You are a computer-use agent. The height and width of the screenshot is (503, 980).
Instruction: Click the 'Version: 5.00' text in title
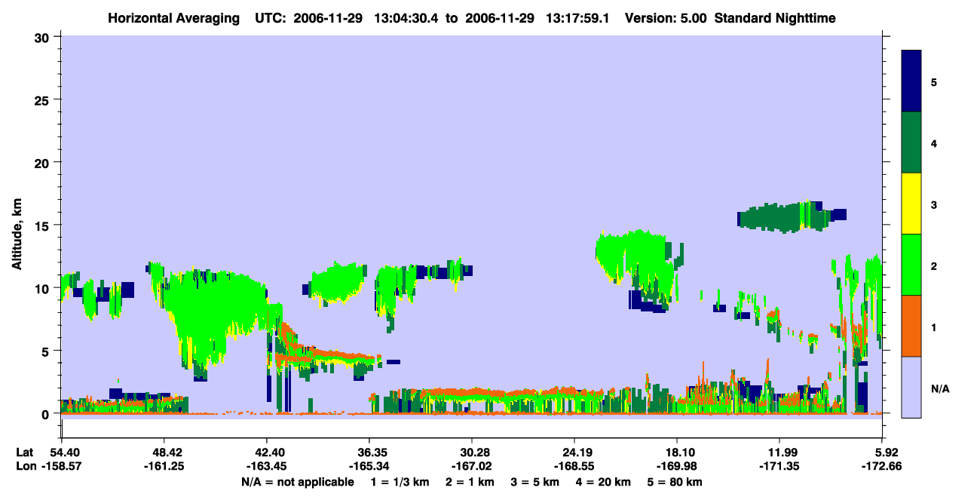point(665,17)
